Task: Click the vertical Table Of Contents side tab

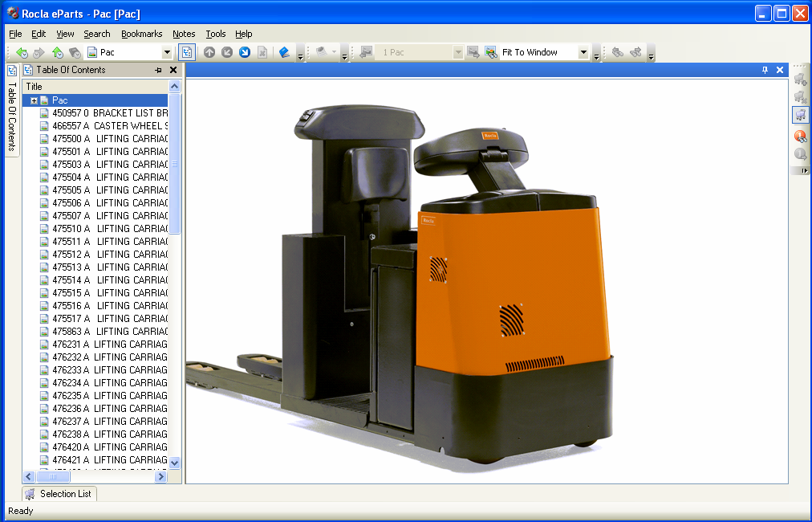Action: 12,109
